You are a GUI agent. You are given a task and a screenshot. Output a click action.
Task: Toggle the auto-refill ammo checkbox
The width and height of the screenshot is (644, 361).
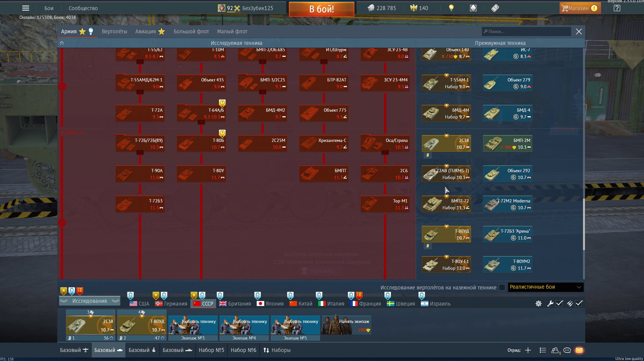(x=579, y=304)
